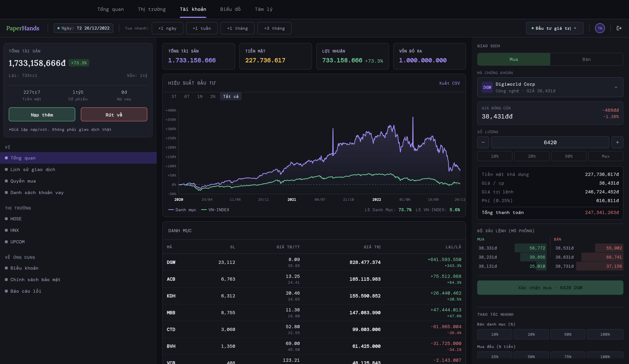The height and width of the screenshot is (364, 629).
Task: Select the 2N chart timeframe
Action: click(x=212, y=96)
